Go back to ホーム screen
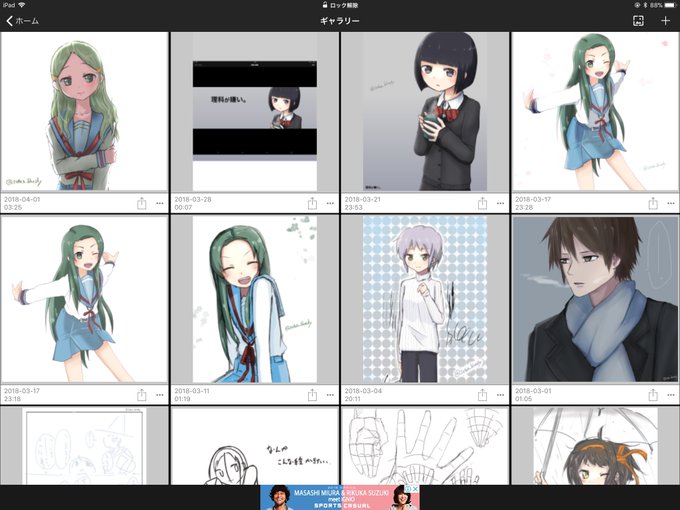The width and height of the screenshot is (680, 510). click(23, 21)
